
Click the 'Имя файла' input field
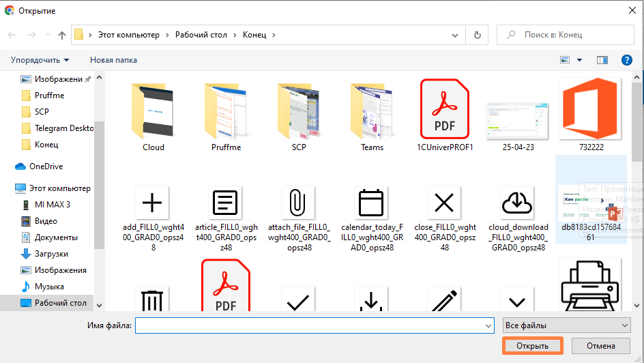314,326
